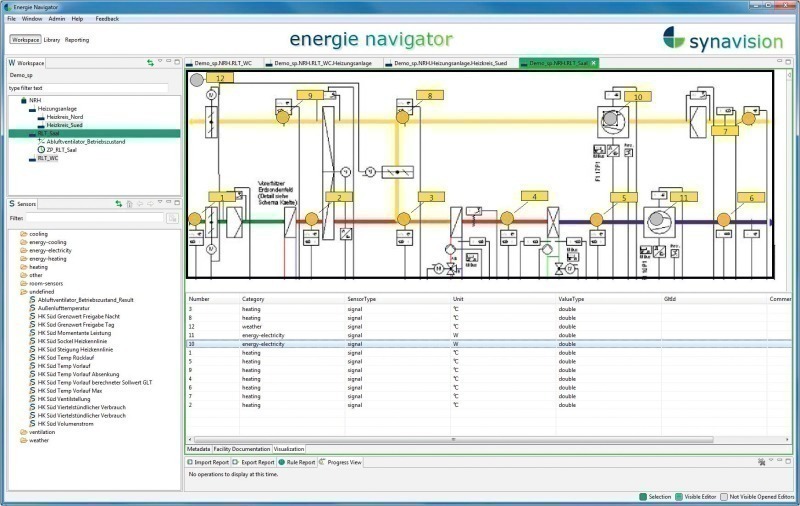Select Heizkreis_Nord in the workspace tree
This screenshot has height=506, width=800.
(64, 117)
